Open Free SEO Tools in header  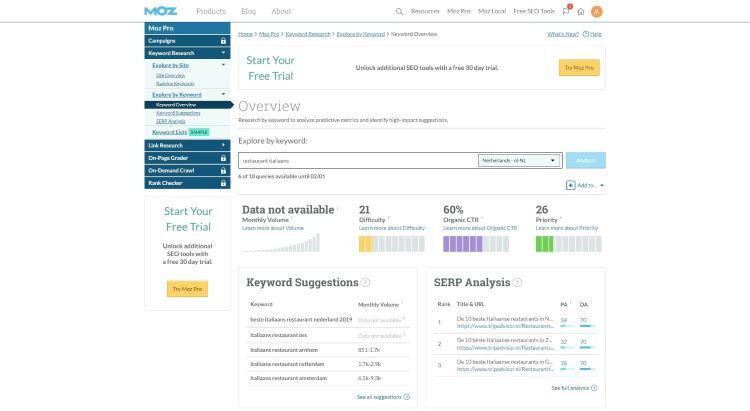534,11
